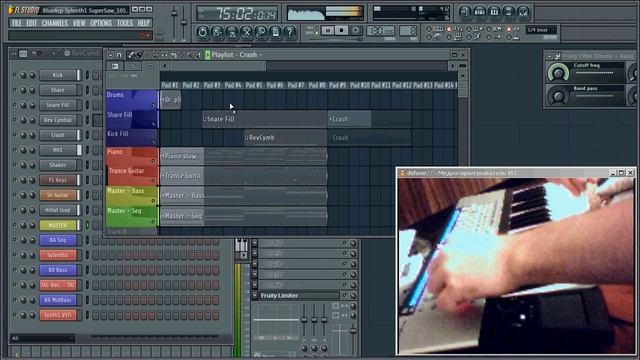Mute the Kick channel LED

(15, 75)
